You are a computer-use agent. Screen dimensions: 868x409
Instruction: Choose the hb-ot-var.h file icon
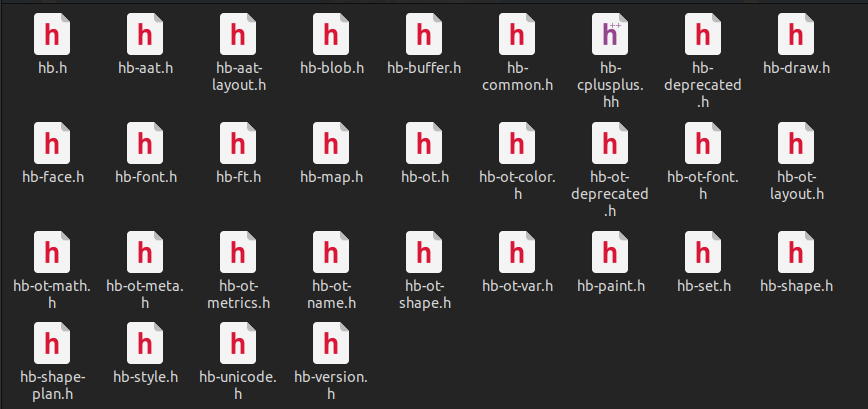coord(517,252)
